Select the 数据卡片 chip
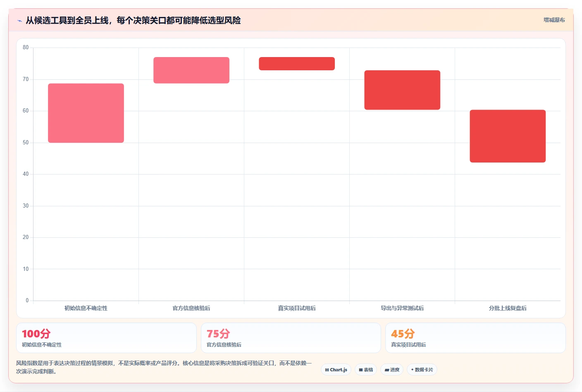Screen dimensions: 582x392 422,370
